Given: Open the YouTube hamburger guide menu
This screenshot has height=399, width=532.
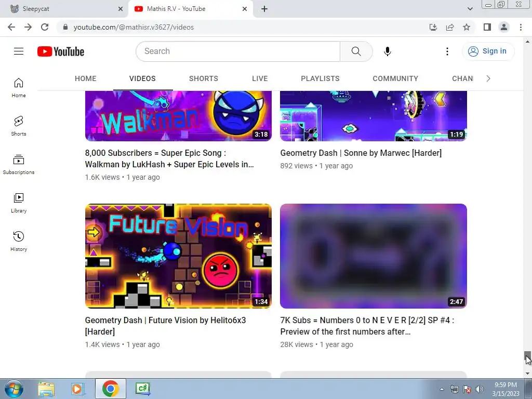Looking at the screenshot, I should (19, 51).
